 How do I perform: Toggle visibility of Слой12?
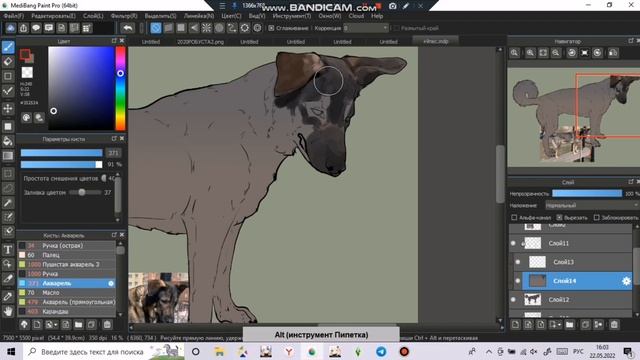(x=513, y=300)
